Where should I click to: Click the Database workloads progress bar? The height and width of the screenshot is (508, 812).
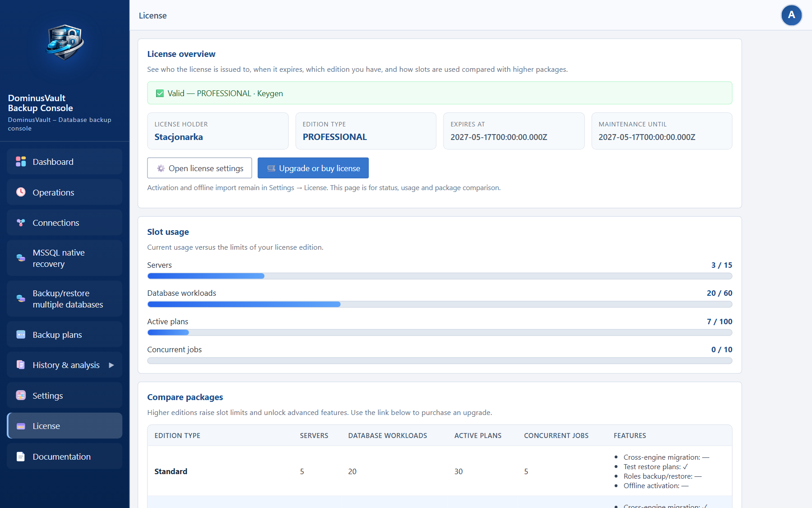click(440, 304)
